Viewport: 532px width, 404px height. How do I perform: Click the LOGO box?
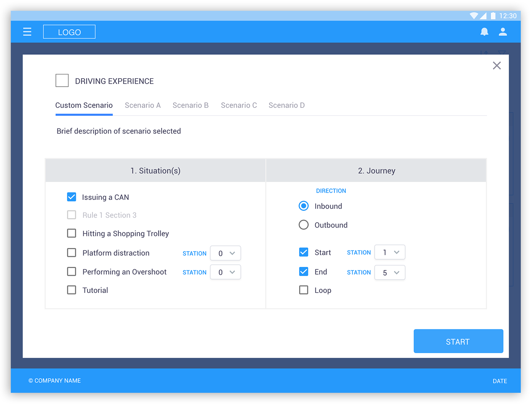coord(69,32)
